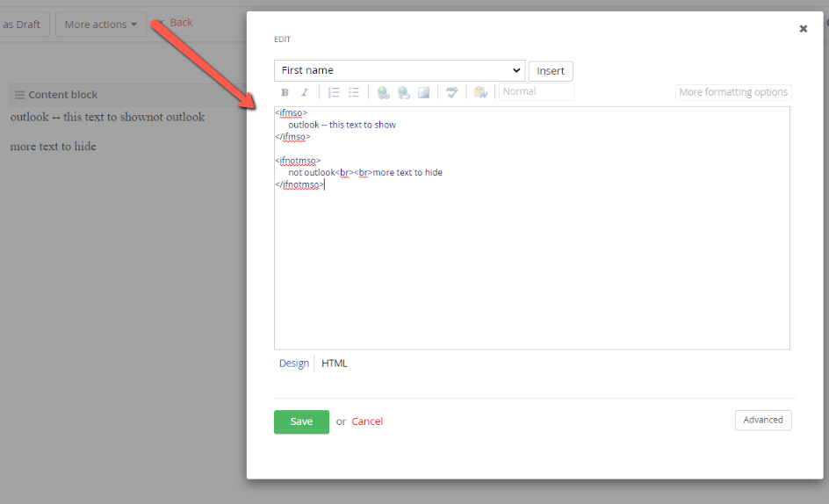Click the closing </ifnotmso> tag line
Screen dimensions: 829x504
(299, 184)
